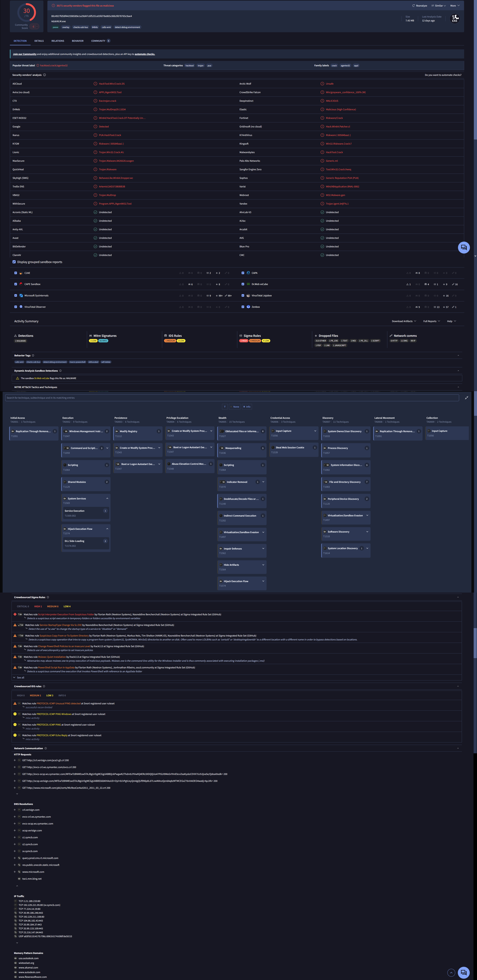Click the filter funnel icon above MITRE matrix
The height and width of the screenshot is (980, 477).
[x=225, y=407]
